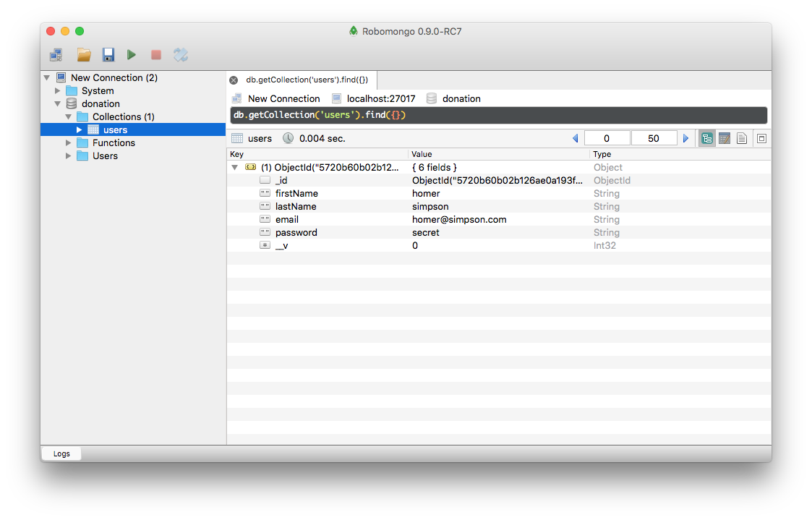Switch results to table view mode
Image resolution: width=812 pixels, height=520 pixels.
pyautogui.click(x=724, y=138)
